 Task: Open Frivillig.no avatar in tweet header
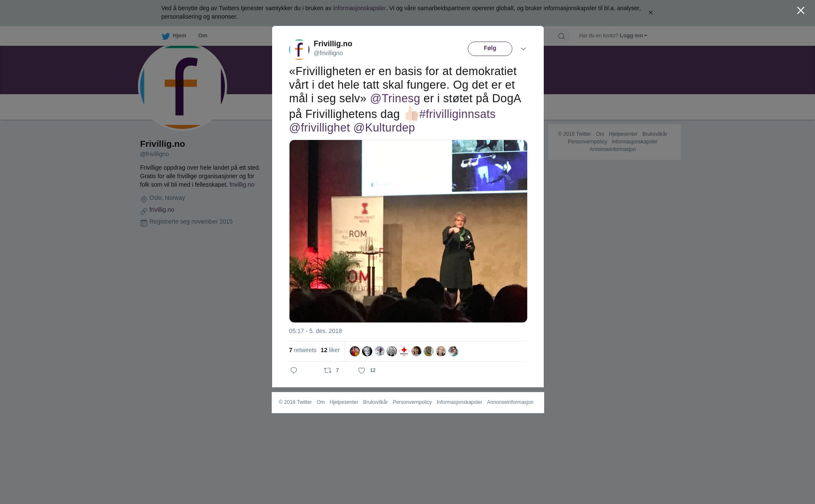(299, 50)
